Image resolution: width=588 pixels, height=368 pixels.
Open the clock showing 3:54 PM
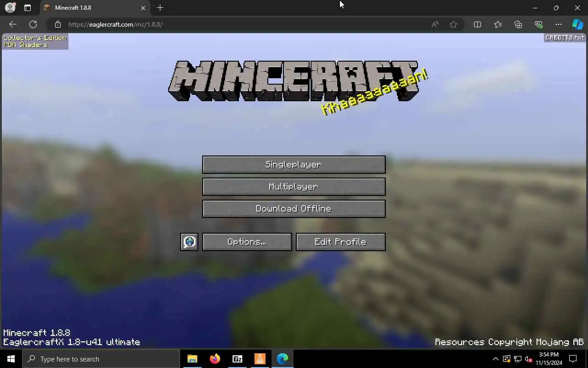click(549, 359)
